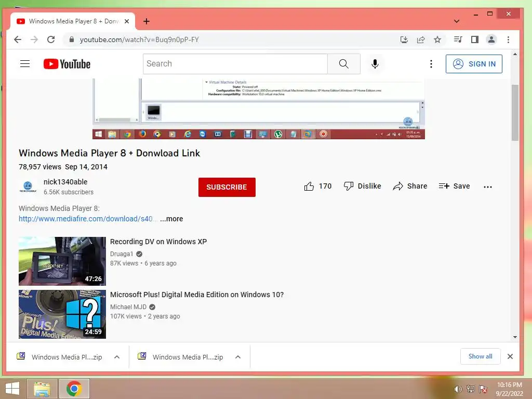This screenshot has width=532, height=399.
Task: Open YouTube settings three-dot icon
Action: click(431, 64)
